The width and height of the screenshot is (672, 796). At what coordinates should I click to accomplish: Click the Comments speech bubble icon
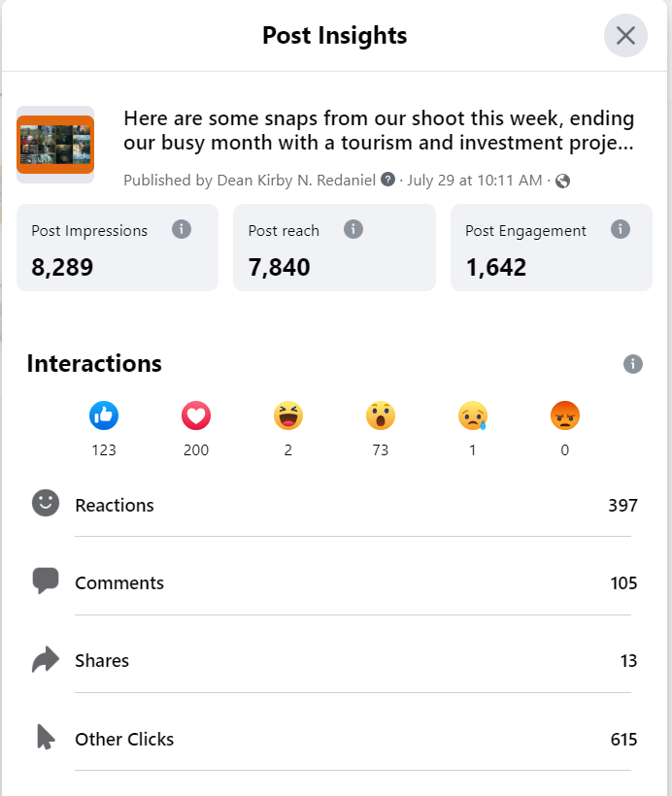click(46, 581)
